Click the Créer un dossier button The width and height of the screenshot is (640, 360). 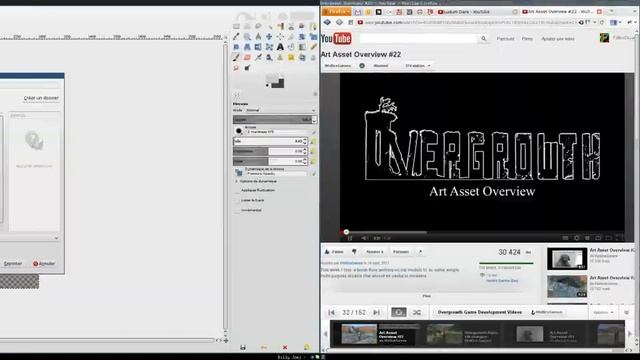[41, 98]
